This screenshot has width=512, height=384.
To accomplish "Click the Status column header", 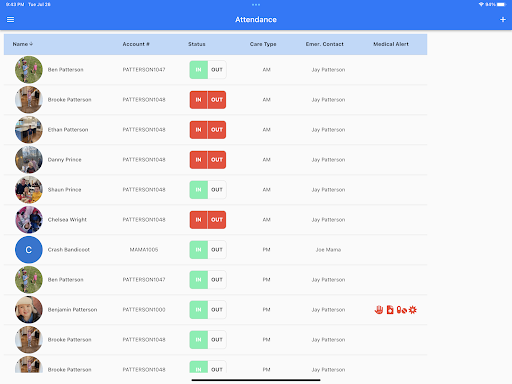I will [197, 44].
